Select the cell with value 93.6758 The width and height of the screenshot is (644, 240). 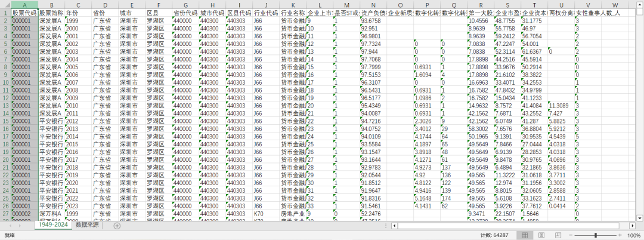pos(373,21)
